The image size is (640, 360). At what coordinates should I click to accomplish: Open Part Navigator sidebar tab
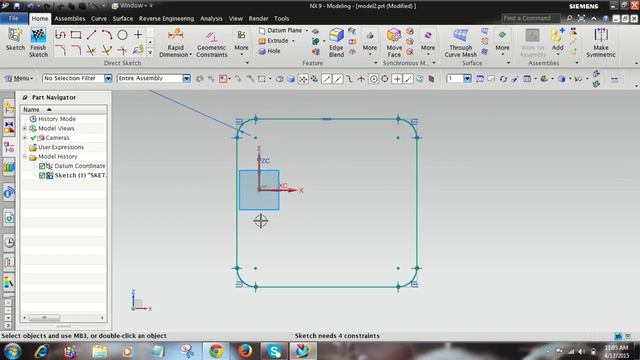pos(9,147)
